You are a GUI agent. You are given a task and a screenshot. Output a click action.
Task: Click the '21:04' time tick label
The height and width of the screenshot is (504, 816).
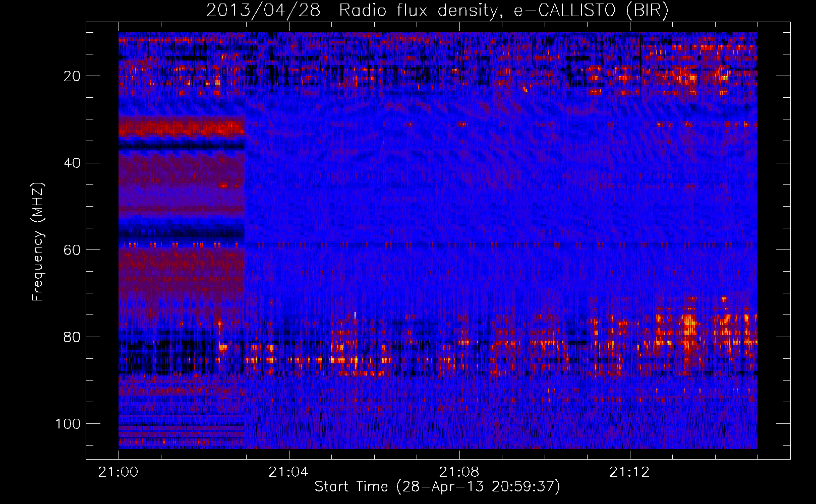pos(288,472)
